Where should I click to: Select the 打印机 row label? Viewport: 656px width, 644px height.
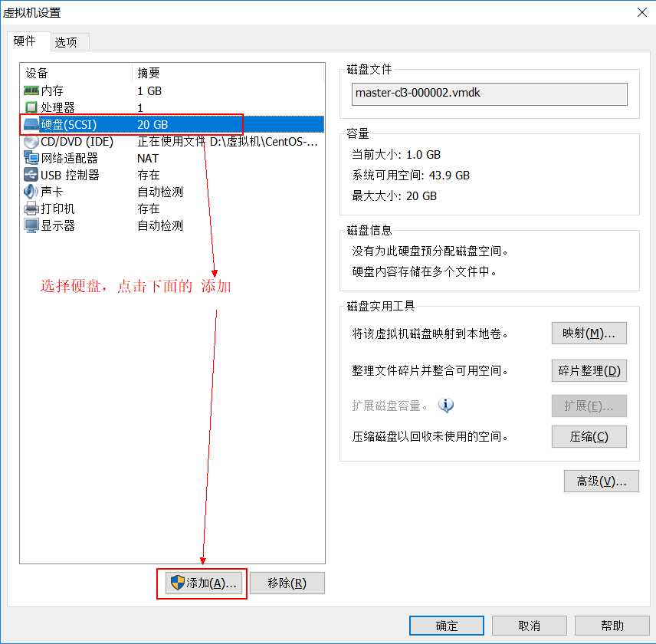[x=57, y=209]
